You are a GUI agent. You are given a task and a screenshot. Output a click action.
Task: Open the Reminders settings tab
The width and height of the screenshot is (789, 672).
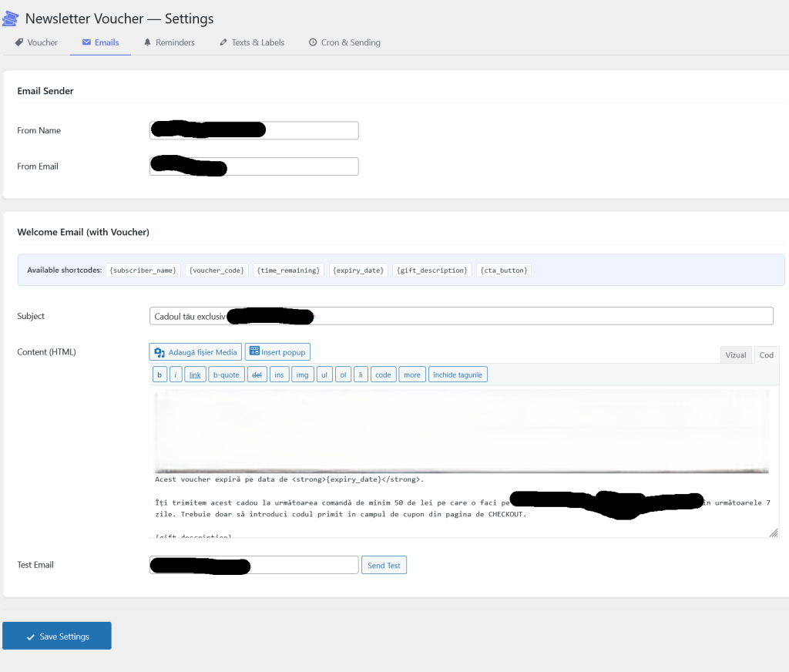pyautogui.click(x=169, y=42)
